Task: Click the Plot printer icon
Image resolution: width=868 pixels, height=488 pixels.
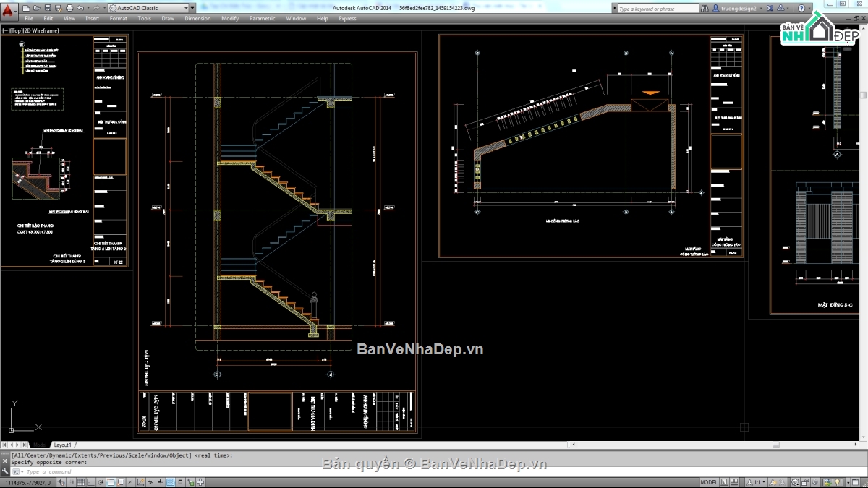Action: [69, 8]
